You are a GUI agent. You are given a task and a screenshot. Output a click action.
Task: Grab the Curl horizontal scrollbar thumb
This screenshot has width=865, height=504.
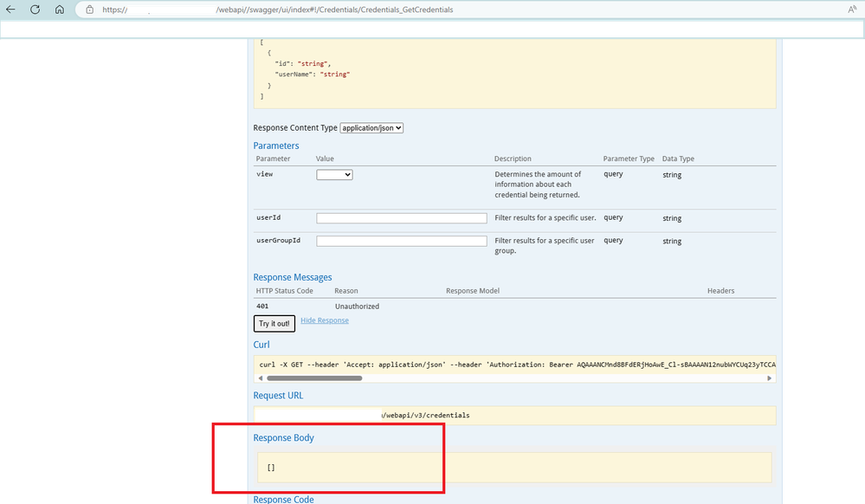(314, 378)
